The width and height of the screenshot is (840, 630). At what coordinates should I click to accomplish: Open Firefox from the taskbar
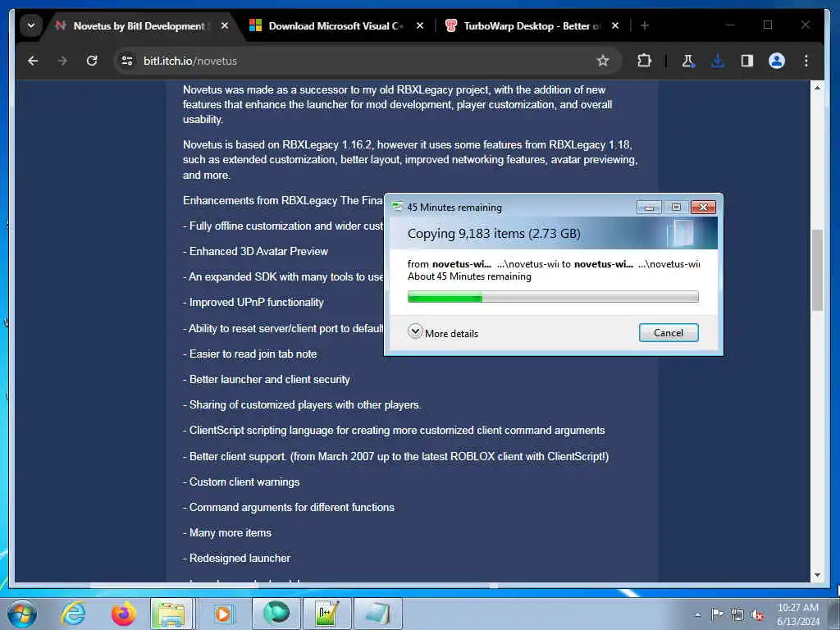point(123,614)
